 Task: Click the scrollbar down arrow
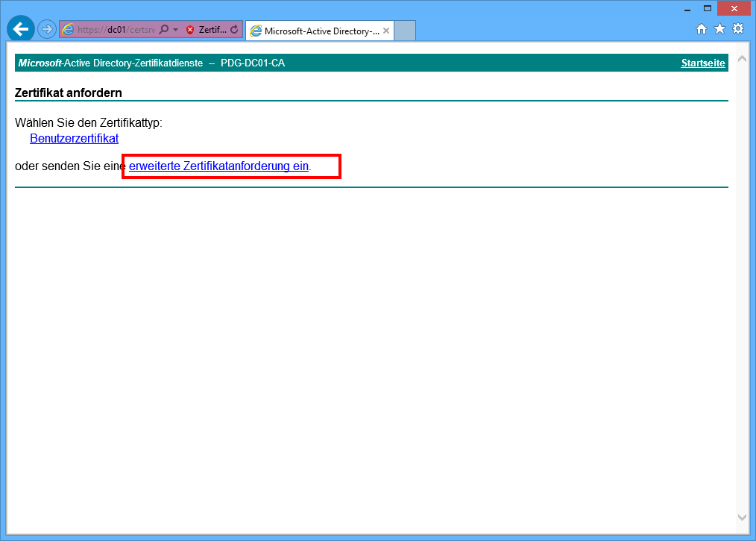(x=742, y=517)
